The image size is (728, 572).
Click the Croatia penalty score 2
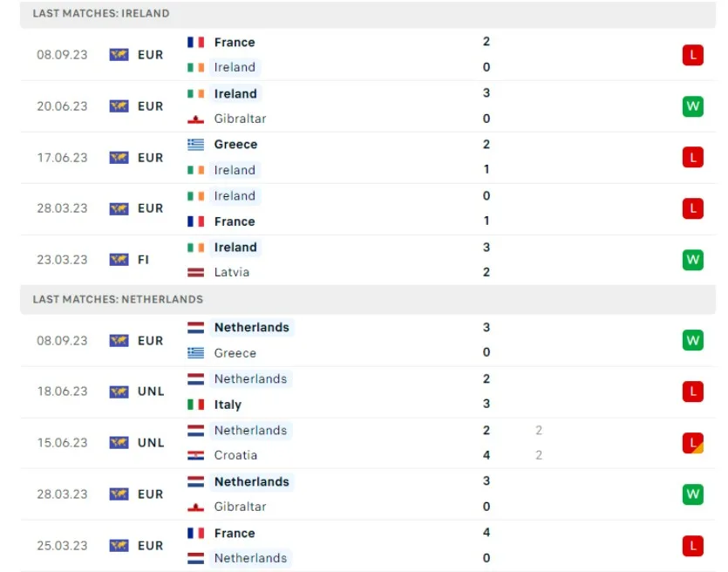539,455
